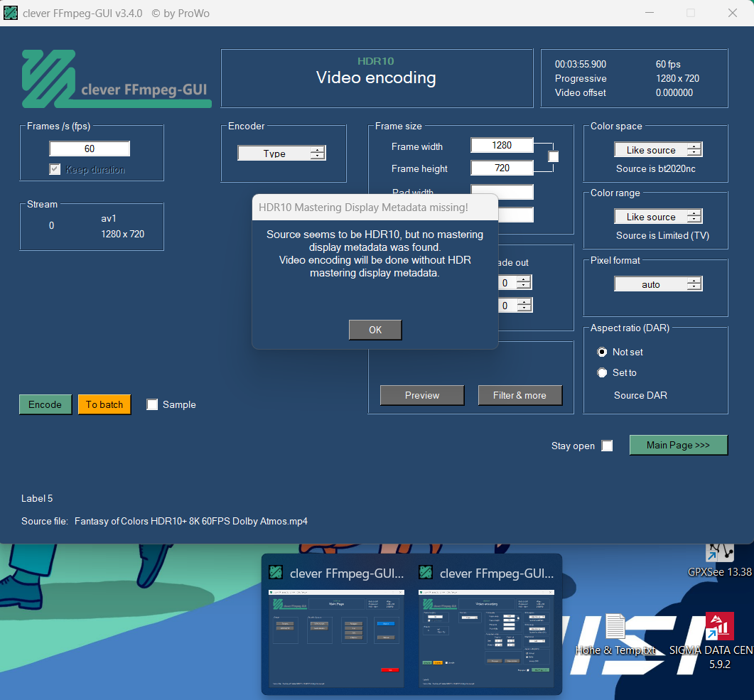The width and height of the screenshot is (754, 700).
Task: Click the lower fade stepper arrows
Action: point(524,305)
